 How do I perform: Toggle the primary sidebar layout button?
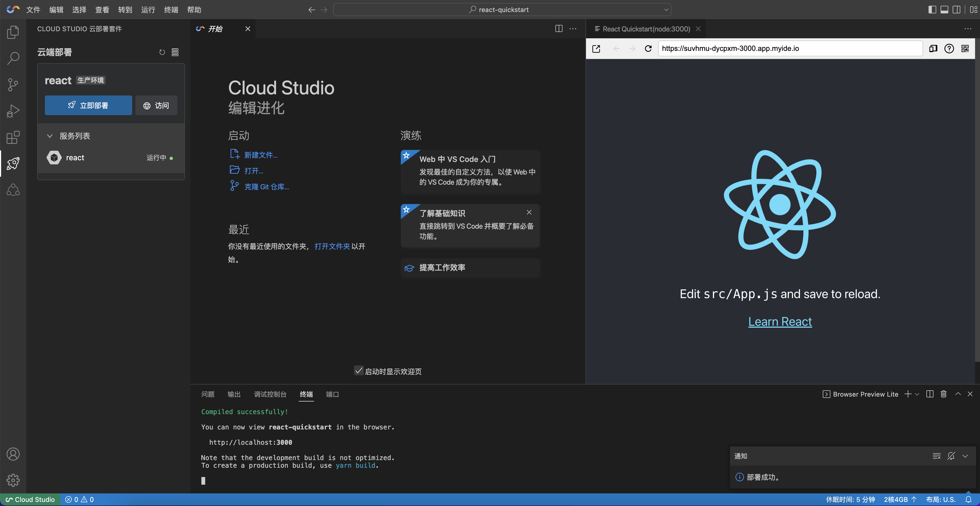[932, 10]
